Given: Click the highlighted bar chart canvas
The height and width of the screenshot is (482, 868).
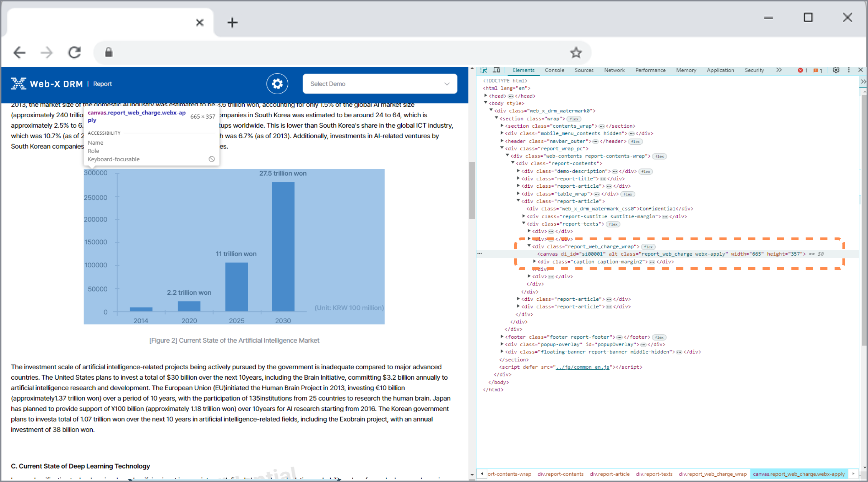Looking at the screenshot, I should tap(234, 246).
